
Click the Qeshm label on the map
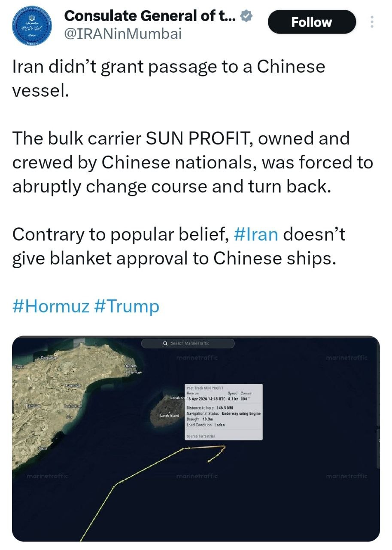[x=130, y=366]
